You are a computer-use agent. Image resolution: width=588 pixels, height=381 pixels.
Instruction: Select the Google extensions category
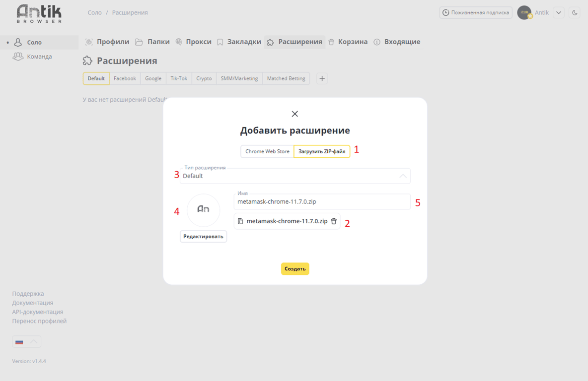coord(153,79)
